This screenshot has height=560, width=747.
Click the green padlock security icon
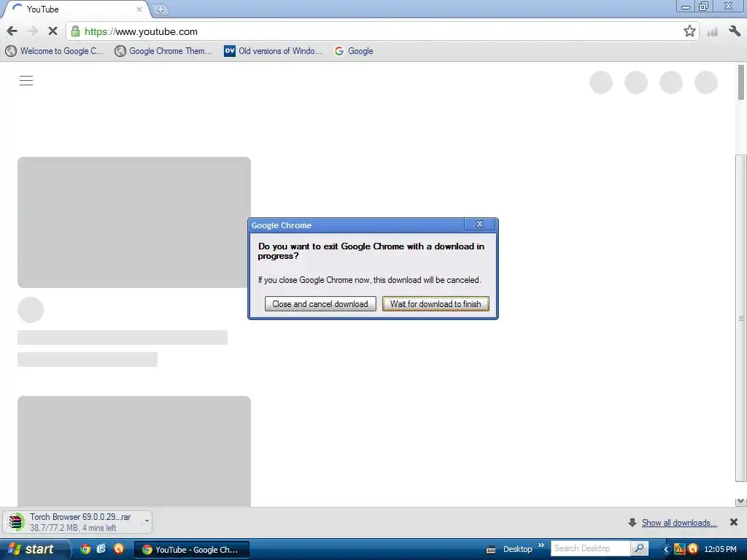pos(75,31)
